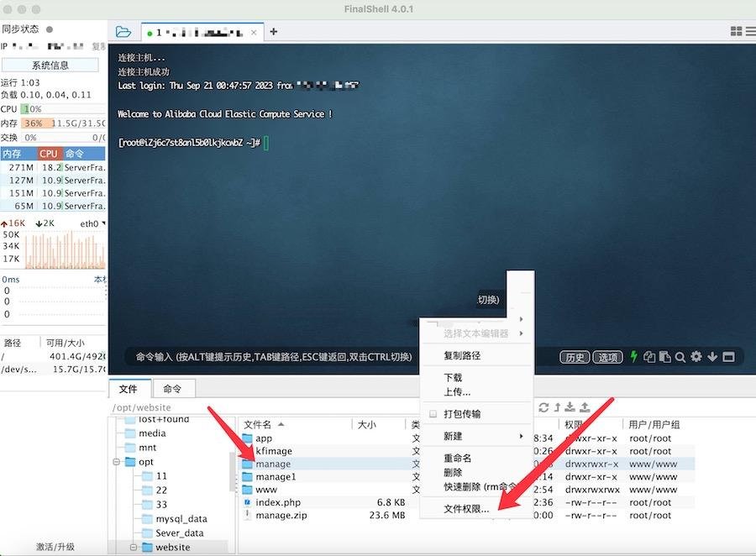756x556 pixels.
Task: Click the file panel download icon
Action: 570,407
